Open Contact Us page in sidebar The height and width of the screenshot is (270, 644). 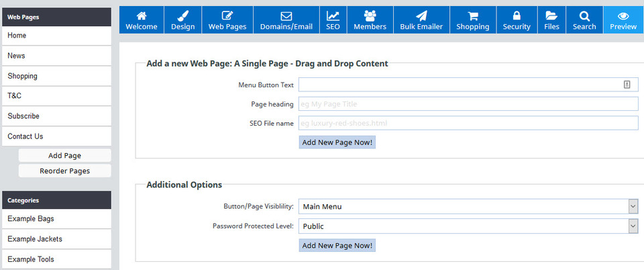click(56, 136)
